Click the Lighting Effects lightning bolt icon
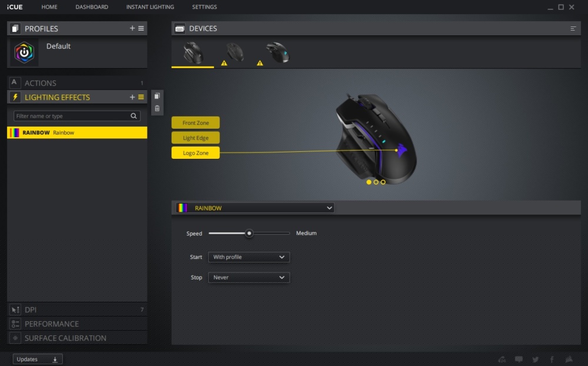The width and height of the screenshot is (588, 366). coord(15,97)
